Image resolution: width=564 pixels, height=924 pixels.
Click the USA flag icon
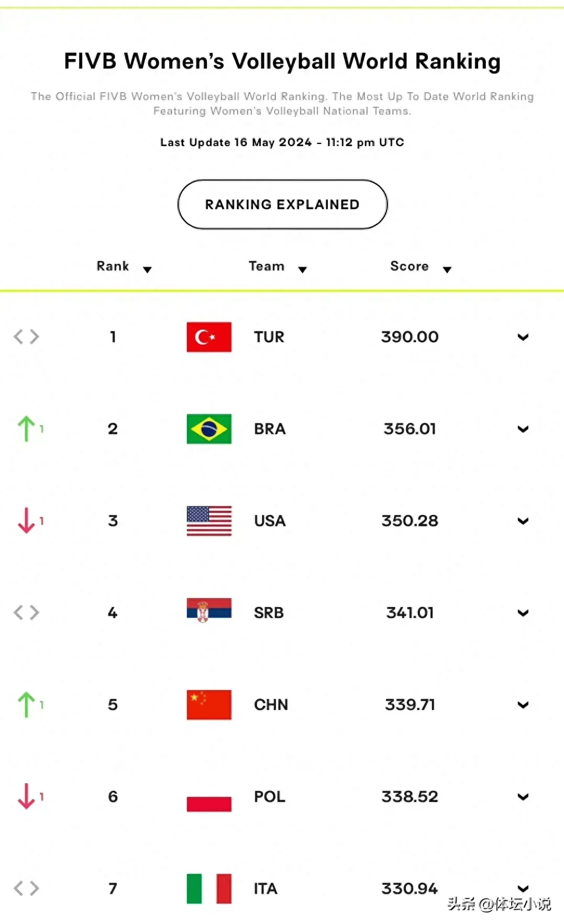[209, 521]
